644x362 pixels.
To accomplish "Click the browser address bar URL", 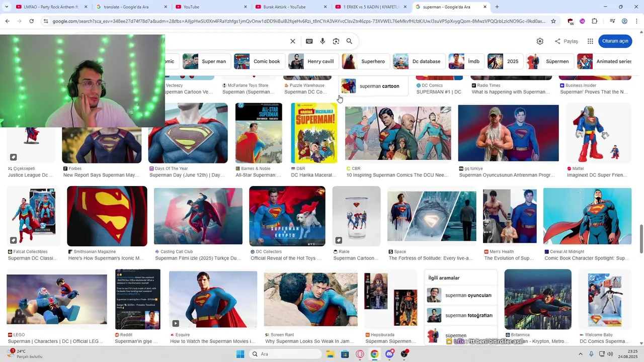I will (x=299, y=21).
